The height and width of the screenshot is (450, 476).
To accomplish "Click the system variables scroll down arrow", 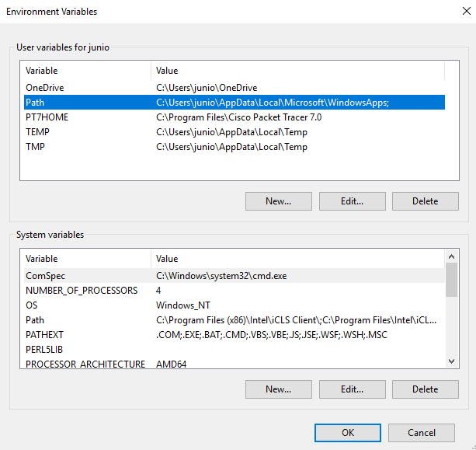I will [451, 361].
